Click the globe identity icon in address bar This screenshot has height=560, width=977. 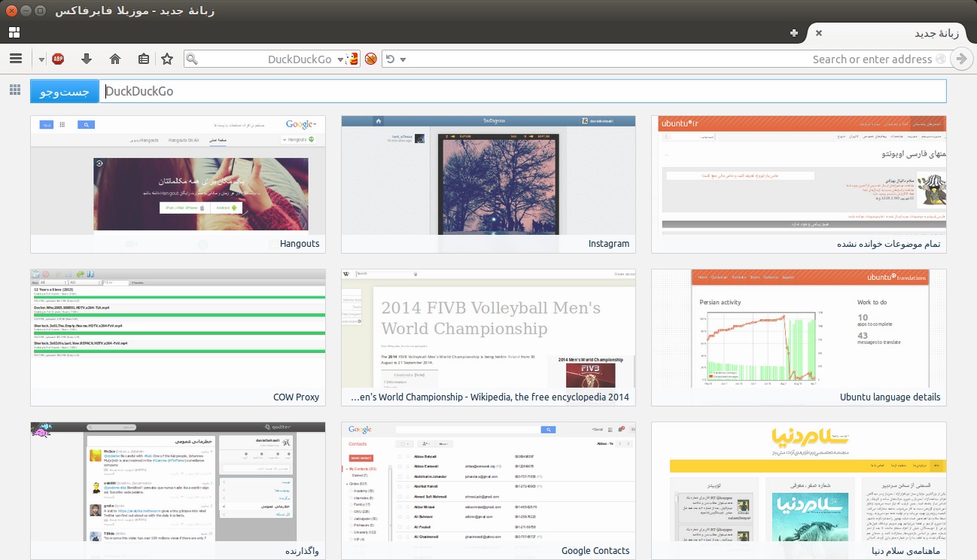coord(940,59)
